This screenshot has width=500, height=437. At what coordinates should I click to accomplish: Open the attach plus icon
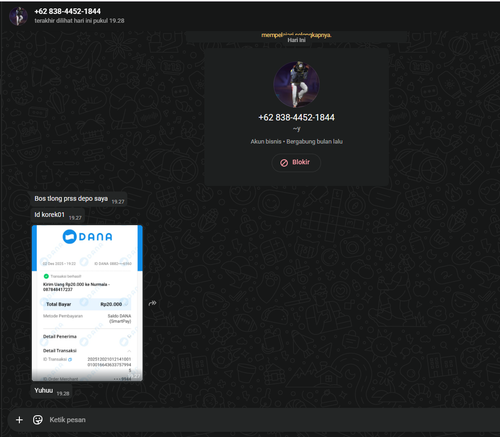[x=19, y=420]
